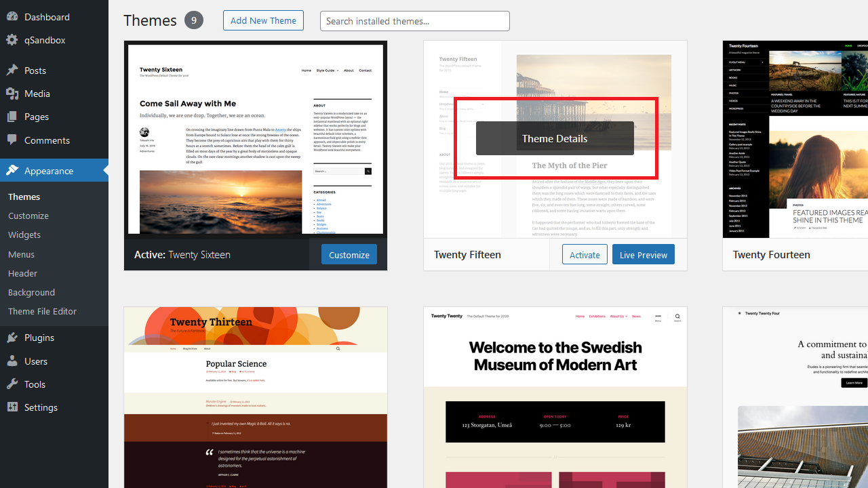The image size is (868, 488).
Task: Open Background submenu link
Action: pos(32,292)
